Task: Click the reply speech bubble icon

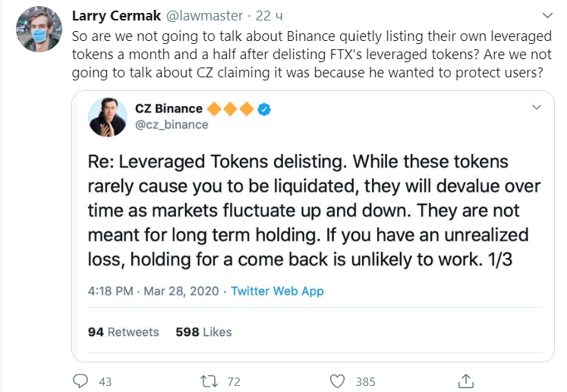Action: [x=81, y=381]
